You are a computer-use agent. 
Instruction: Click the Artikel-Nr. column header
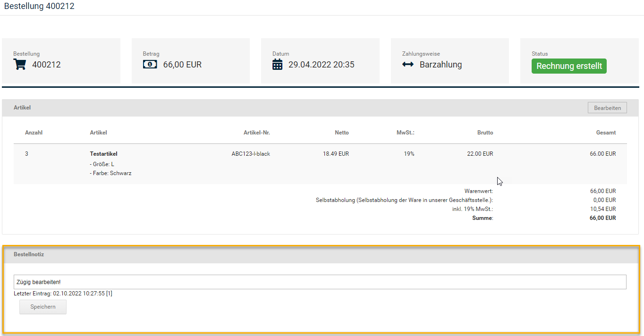point(256,133)
